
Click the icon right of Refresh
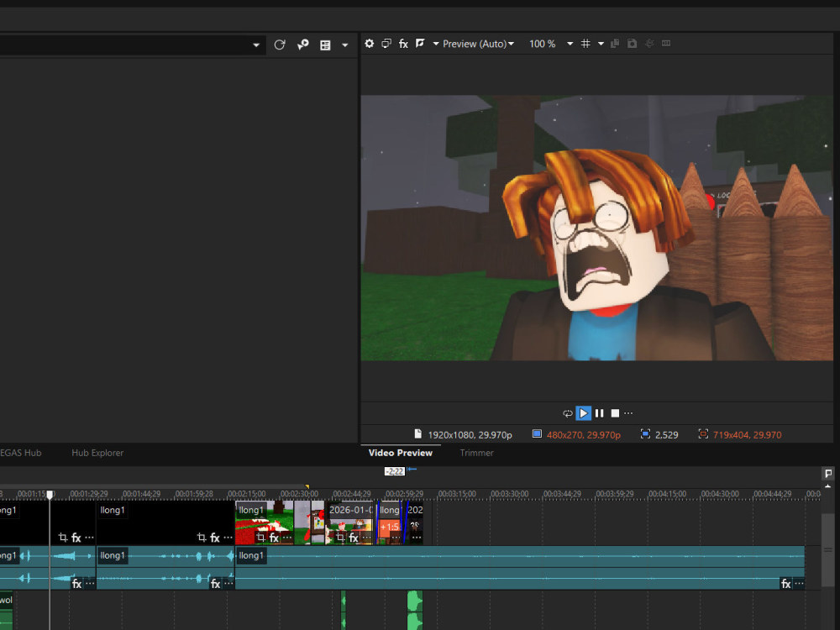[302, 45]
